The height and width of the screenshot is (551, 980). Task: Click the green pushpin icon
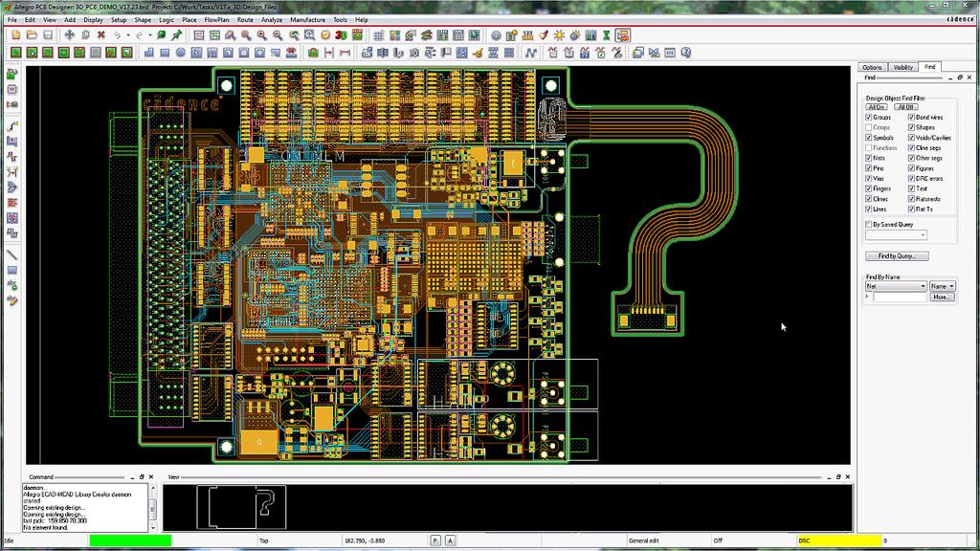pyautogui.click(x=177, y=35)
